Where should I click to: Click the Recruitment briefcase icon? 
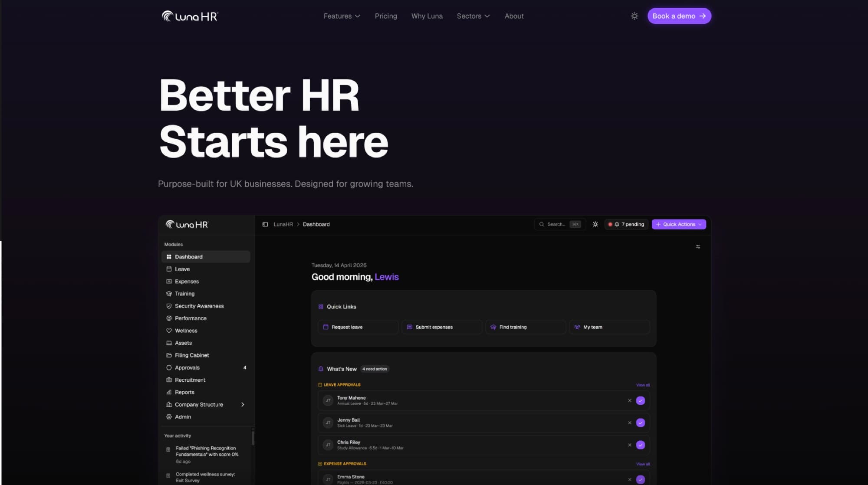[x=169, y=380]
